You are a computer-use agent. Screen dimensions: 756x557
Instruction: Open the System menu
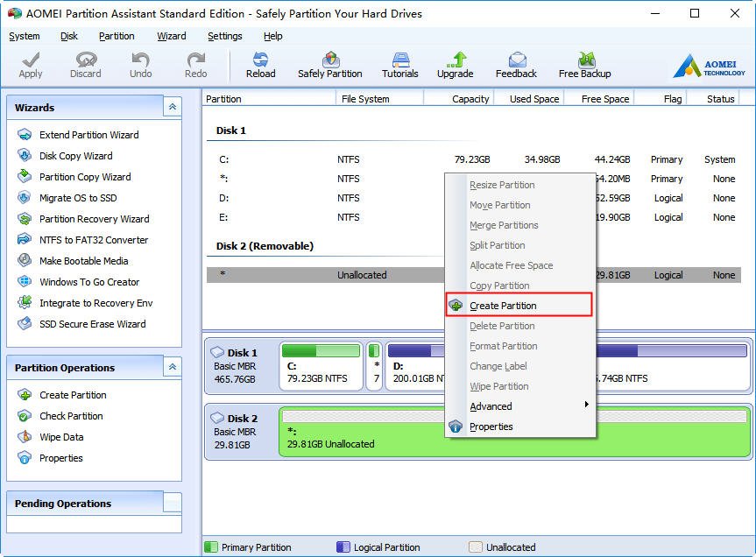25,36
